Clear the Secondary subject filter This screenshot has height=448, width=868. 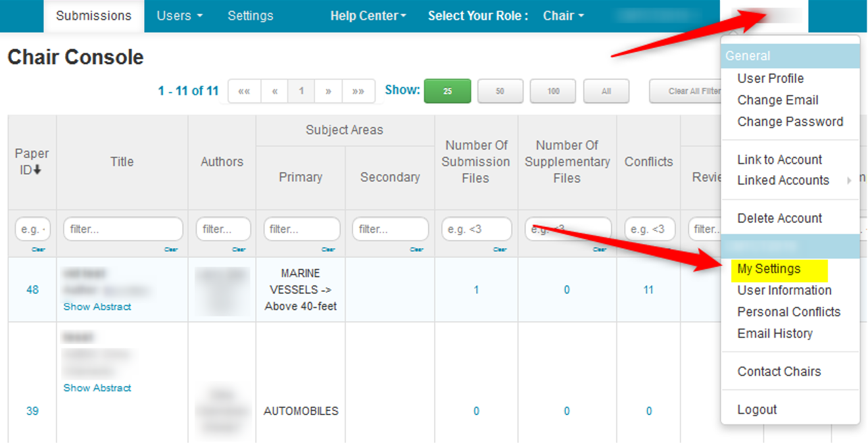coord(417,249)
